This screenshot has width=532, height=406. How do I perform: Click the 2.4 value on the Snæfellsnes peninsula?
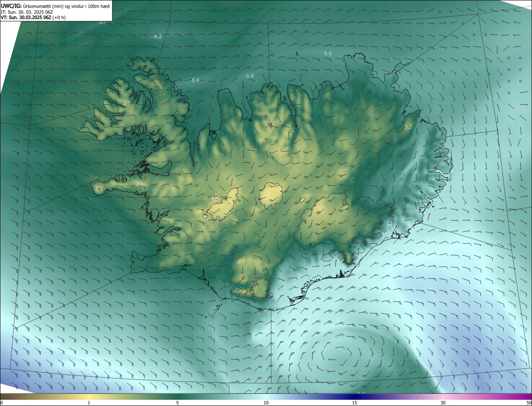[140, 183]
